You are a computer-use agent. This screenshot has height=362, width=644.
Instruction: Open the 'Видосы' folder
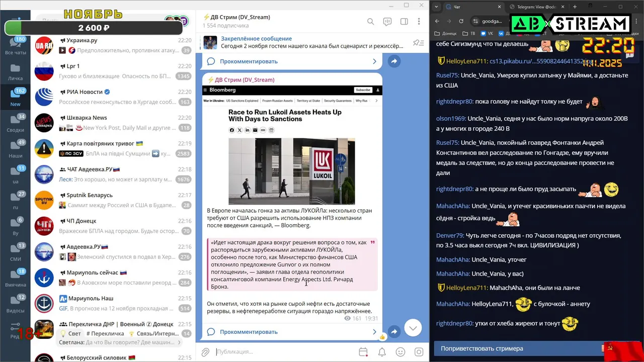[x=16, y=304]
